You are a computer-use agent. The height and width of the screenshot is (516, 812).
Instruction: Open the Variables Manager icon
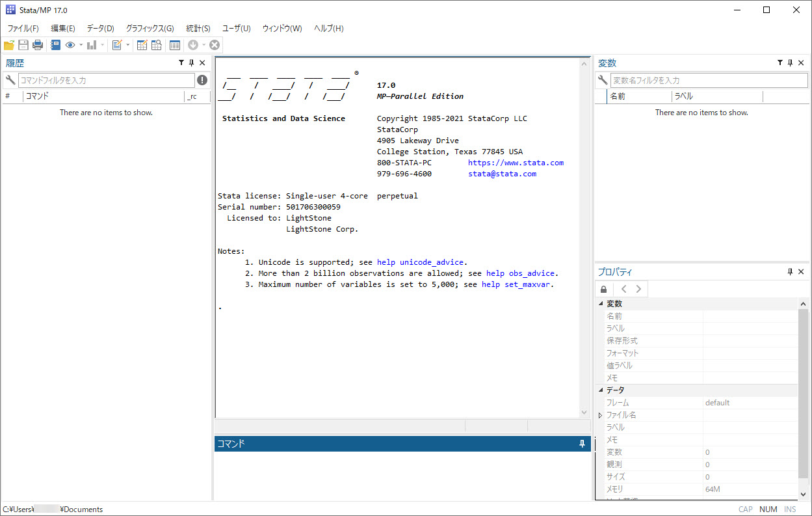coord(174,45)
